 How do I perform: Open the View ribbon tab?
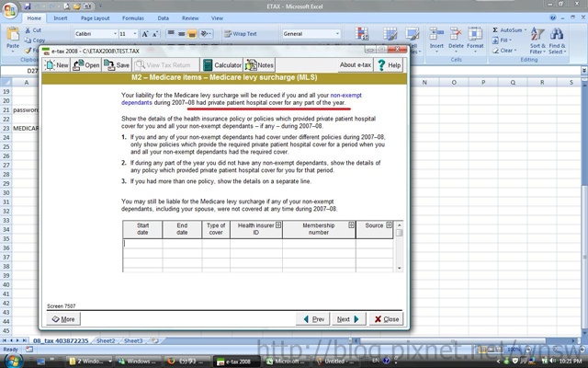pyautogui.click(x=217, y=18)
